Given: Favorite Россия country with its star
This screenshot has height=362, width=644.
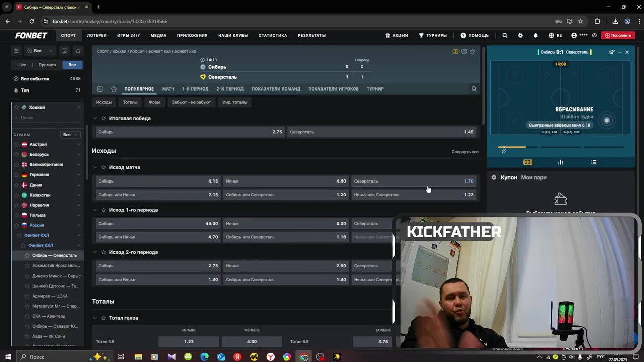Looking at the screenshot, I should [x=16, y=225].
